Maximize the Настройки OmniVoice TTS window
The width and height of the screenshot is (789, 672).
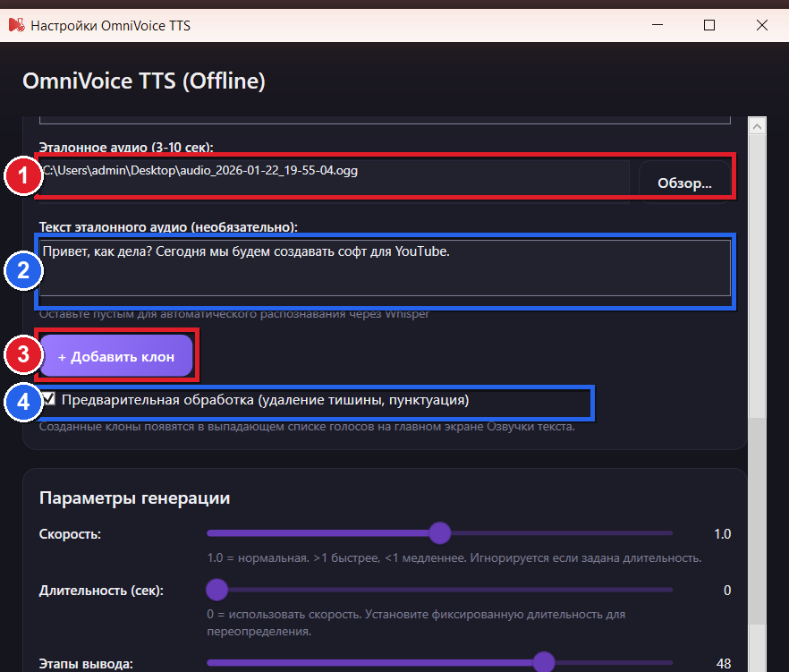tap(709, 25)
